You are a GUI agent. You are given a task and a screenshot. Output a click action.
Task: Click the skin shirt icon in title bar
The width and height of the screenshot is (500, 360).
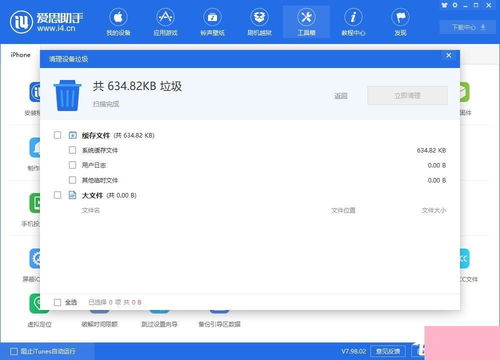pos(444,5)
